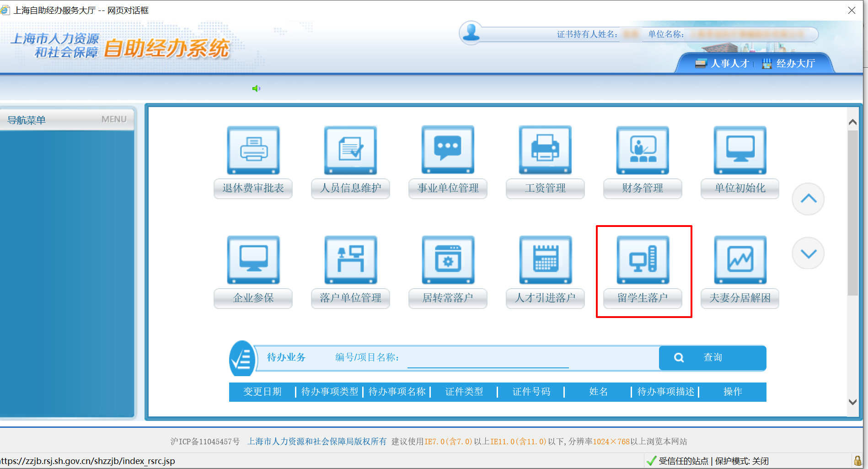Click the scrollbar up arrow

852,122
